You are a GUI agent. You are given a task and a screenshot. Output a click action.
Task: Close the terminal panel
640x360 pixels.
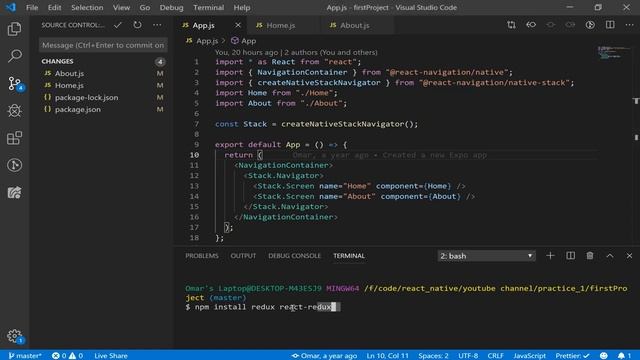click(x=629, y=256)
